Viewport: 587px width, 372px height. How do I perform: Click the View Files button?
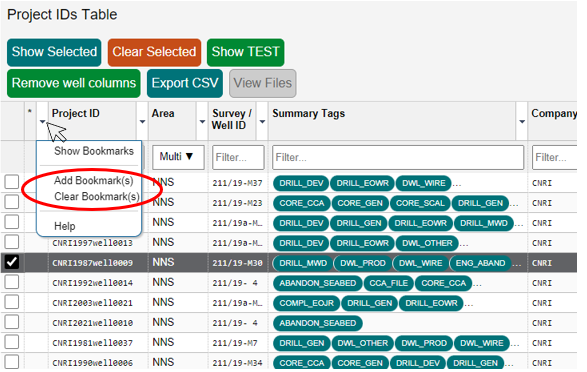pyautogui.click(x=263, y=83)
